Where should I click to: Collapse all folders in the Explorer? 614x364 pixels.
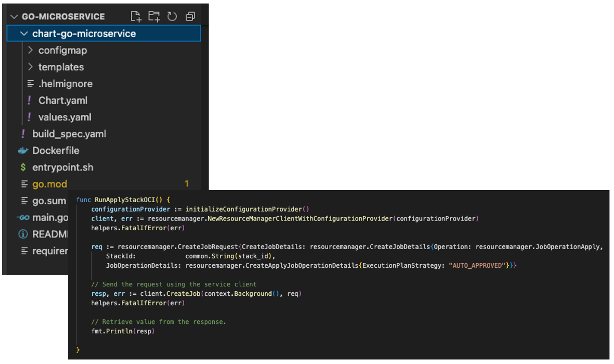coord(190,16)
